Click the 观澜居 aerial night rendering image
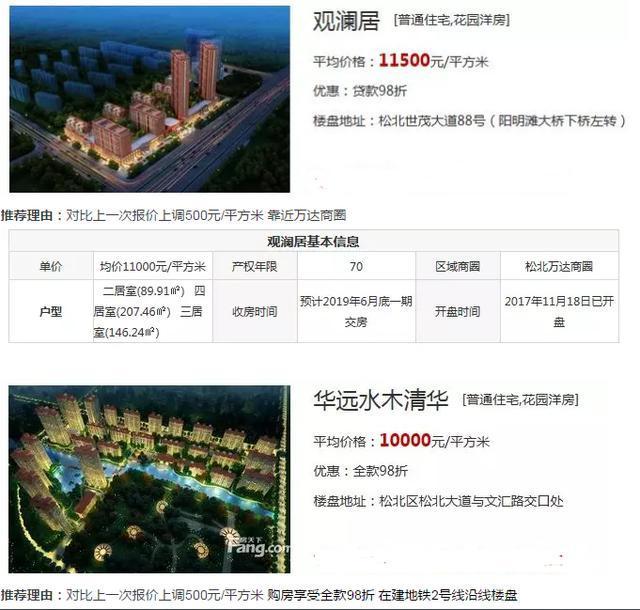This screenshot has height=610, width=640. (150, 99)
